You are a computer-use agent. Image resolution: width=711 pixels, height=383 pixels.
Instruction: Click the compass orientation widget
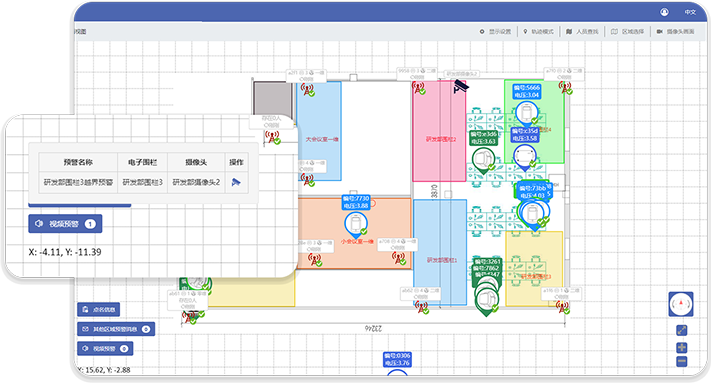coord(681,304)
